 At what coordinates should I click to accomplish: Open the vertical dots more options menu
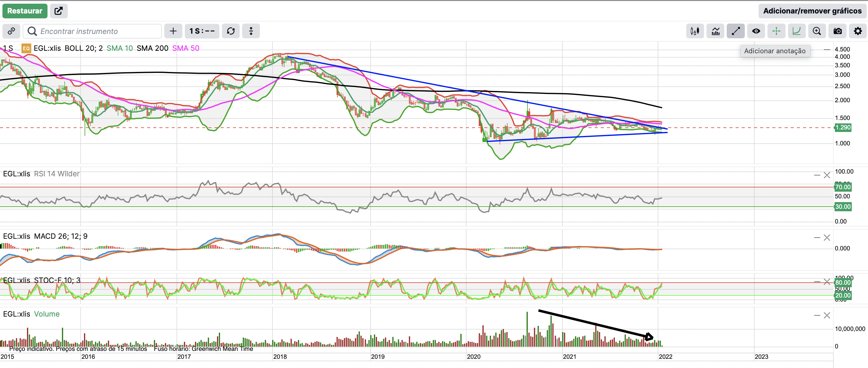251,31
